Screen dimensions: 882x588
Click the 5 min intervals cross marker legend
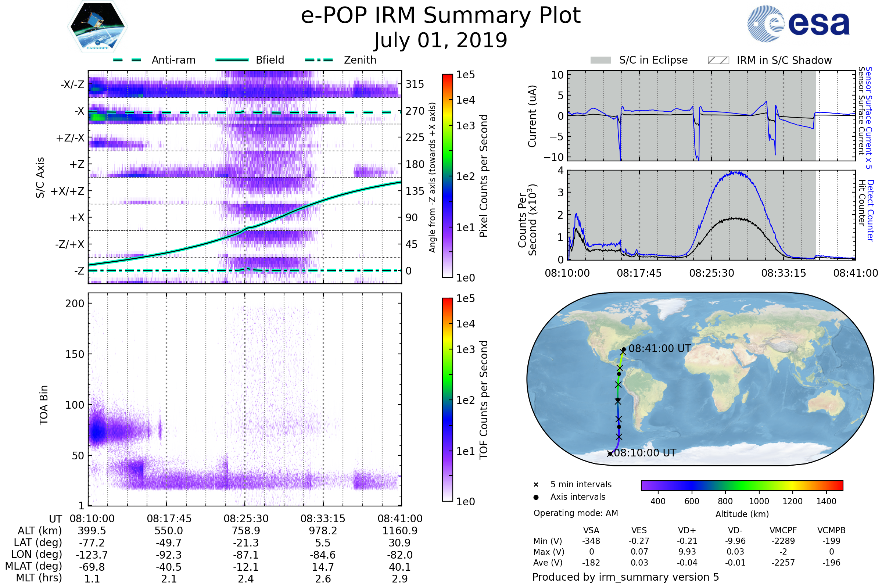pyautogui.click(x=536, y=484)
